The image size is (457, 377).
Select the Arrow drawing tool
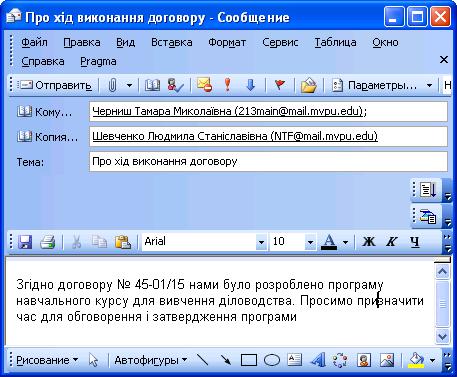click(226, 360)
